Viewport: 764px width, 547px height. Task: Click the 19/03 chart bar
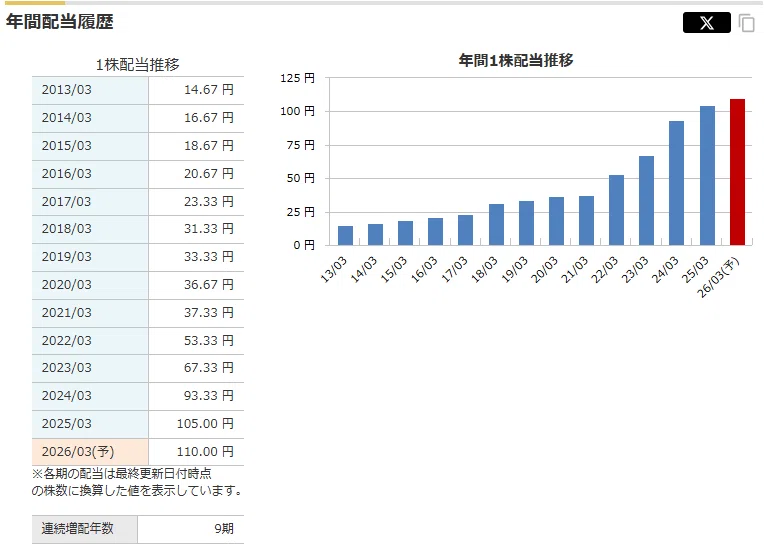[x=526, y=223]
